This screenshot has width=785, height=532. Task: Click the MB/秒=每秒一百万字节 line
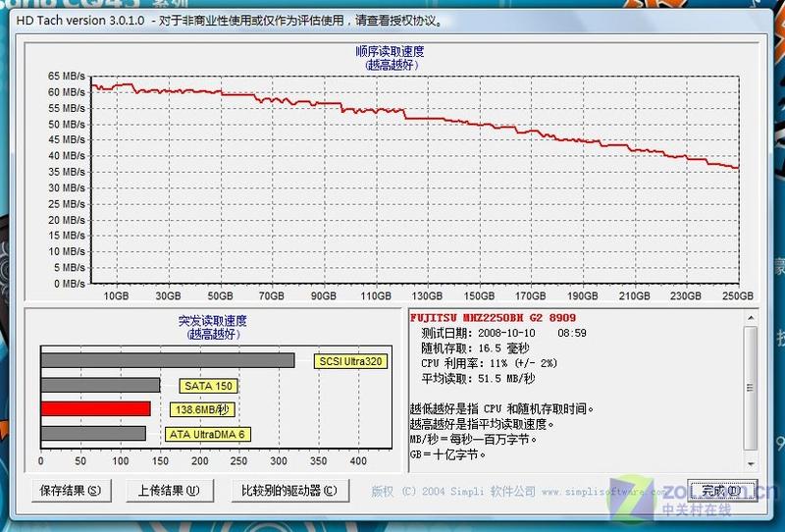[473, 440]
